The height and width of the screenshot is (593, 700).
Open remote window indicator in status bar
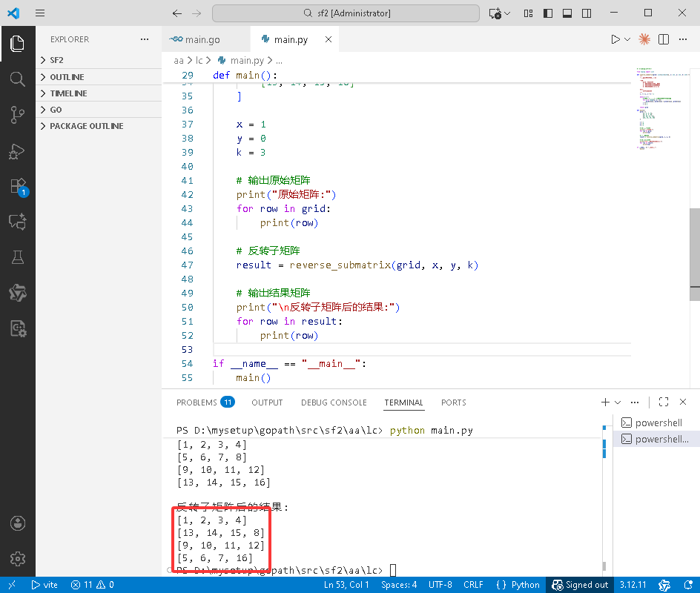point(12,585)
